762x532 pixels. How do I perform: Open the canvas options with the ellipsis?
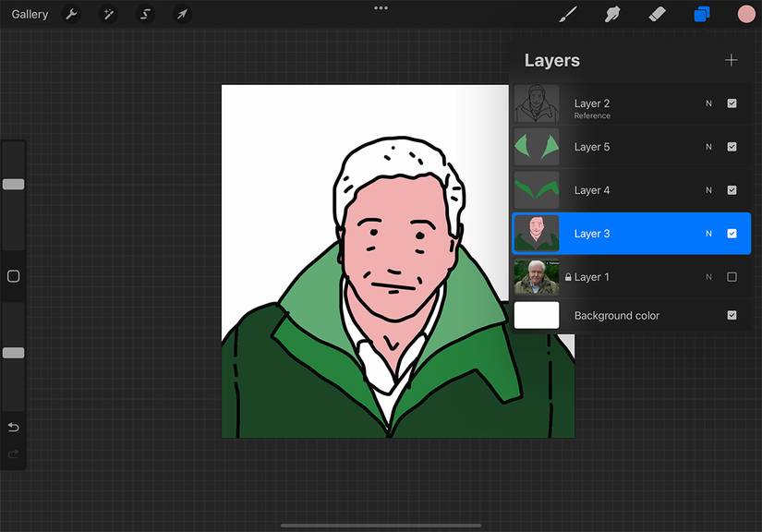coord(381,7)
